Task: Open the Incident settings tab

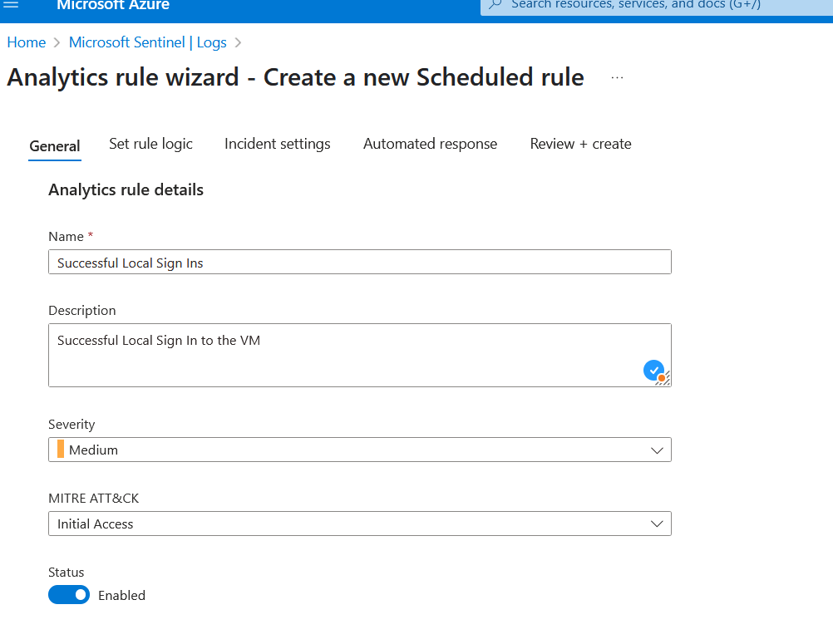Action: pos(278,144)
